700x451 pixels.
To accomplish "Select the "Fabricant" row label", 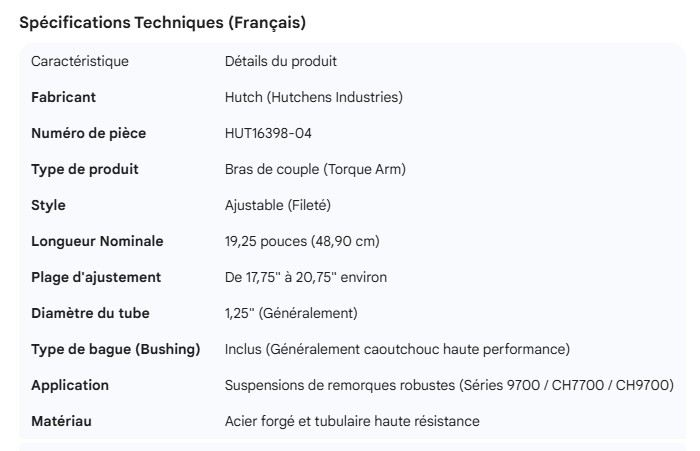I will point(64,98).
